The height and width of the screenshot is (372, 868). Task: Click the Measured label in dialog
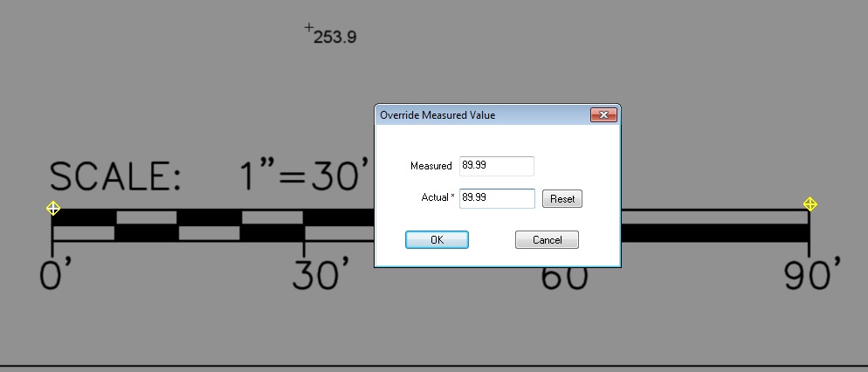(x=431, y=166)
